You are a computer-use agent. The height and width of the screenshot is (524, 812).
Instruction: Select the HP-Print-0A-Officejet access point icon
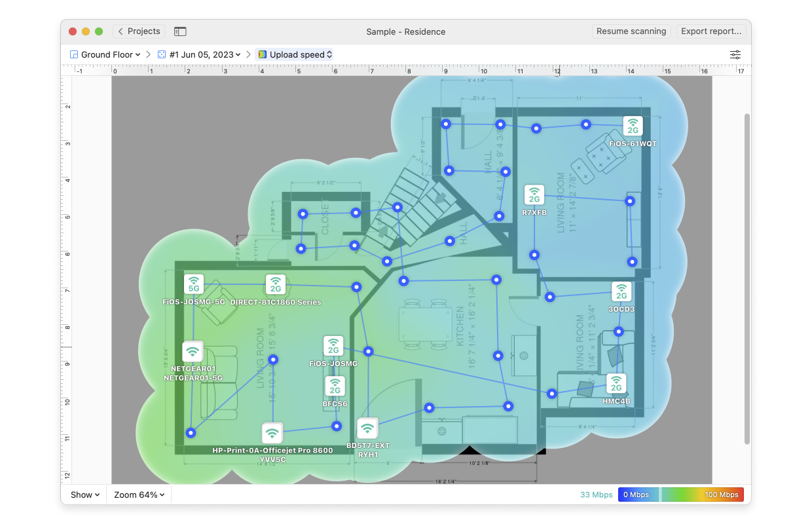point(272,433)
